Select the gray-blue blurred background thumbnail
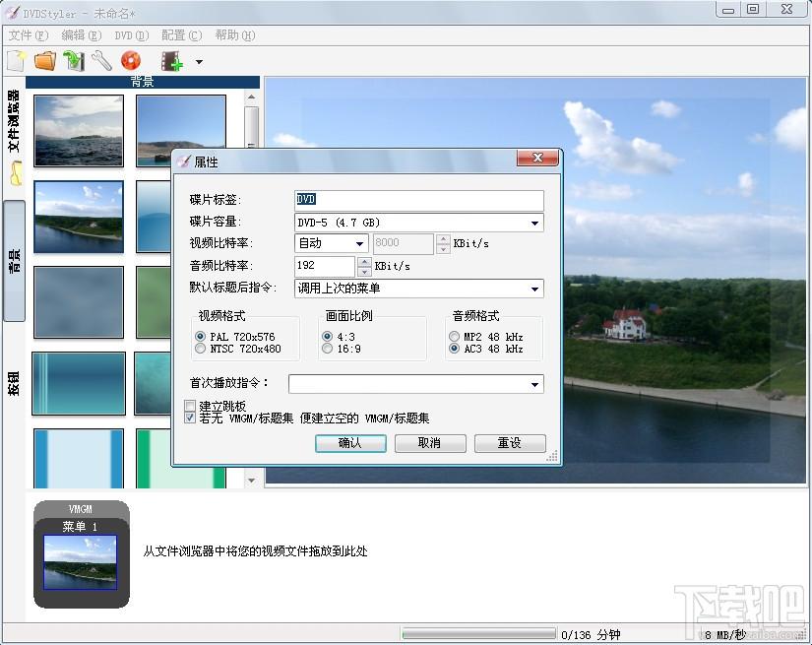Screen dimensions: 812x645 point(79,302)
